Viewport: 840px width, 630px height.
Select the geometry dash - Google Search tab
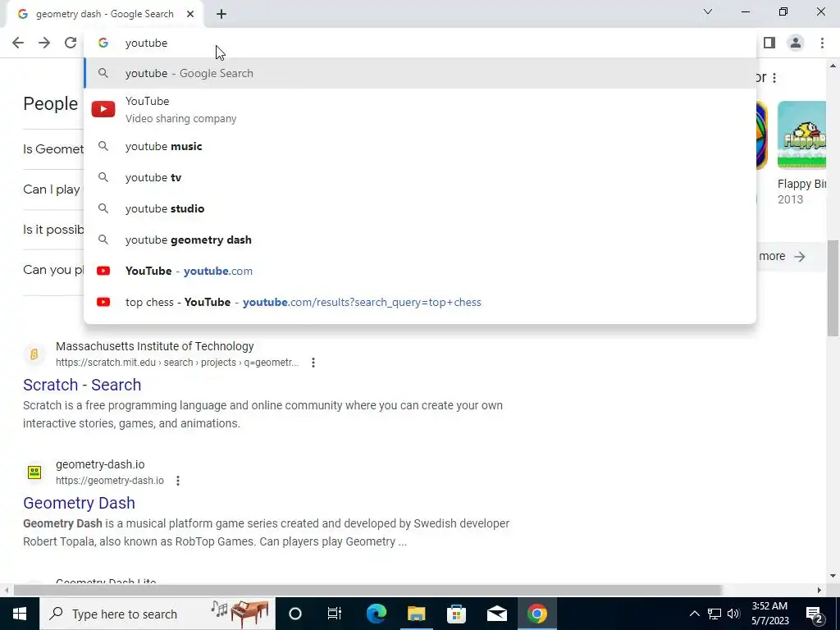104,15
